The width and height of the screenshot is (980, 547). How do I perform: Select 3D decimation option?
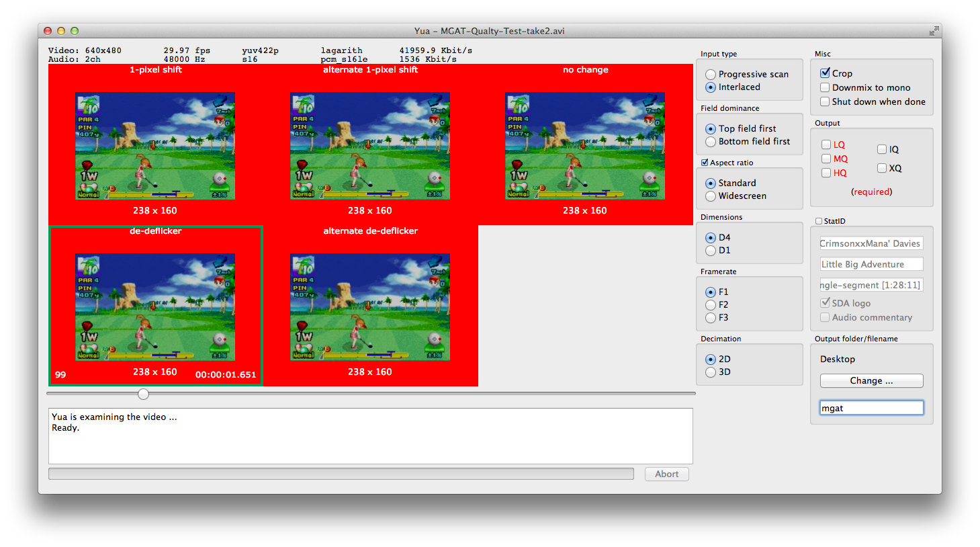(711, 372)
